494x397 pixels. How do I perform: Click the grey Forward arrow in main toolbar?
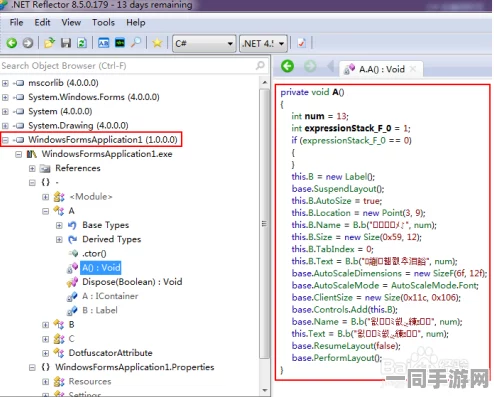click(28, 43)
